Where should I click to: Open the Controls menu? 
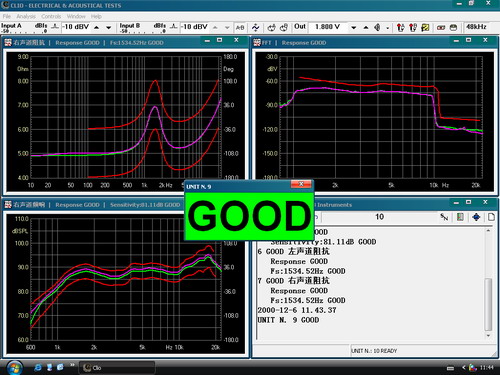[x=51, y=16]
